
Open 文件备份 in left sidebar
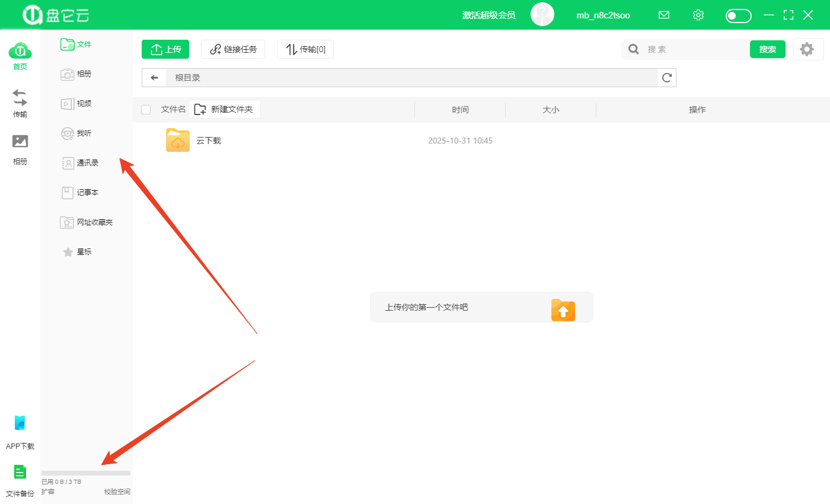[x=20, y=480]
